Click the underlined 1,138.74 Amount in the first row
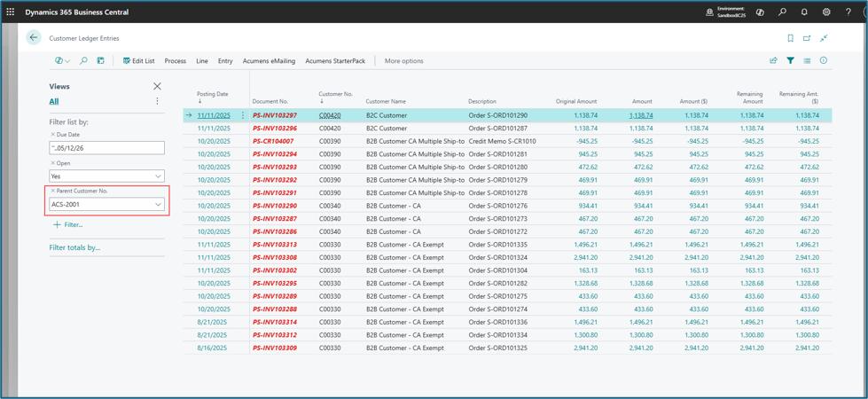868x399 pixels. [641, 115]
